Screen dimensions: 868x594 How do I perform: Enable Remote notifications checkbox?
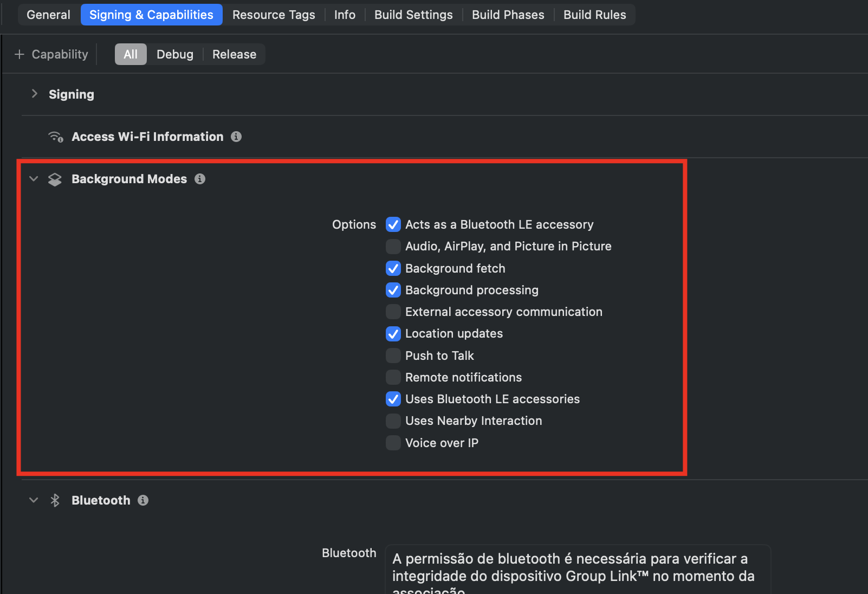click(x=393, y=377)
